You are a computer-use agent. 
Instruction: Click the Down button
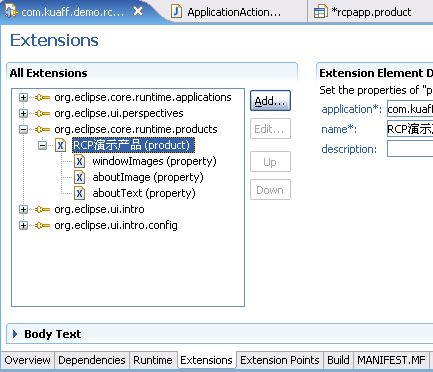270,190
